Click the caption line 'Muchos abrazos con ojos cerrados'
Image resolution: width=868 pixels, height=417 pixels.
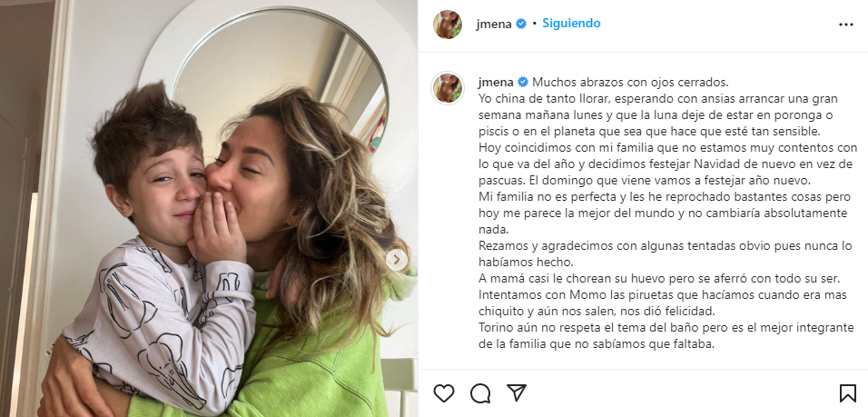[x=630, y=83]
